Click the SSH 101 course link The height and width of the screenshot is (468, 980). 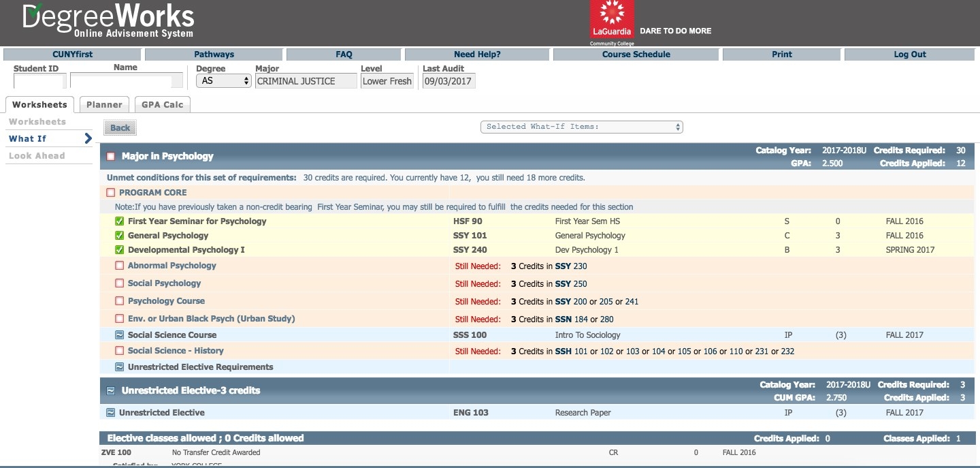click(x=571, y=352)
